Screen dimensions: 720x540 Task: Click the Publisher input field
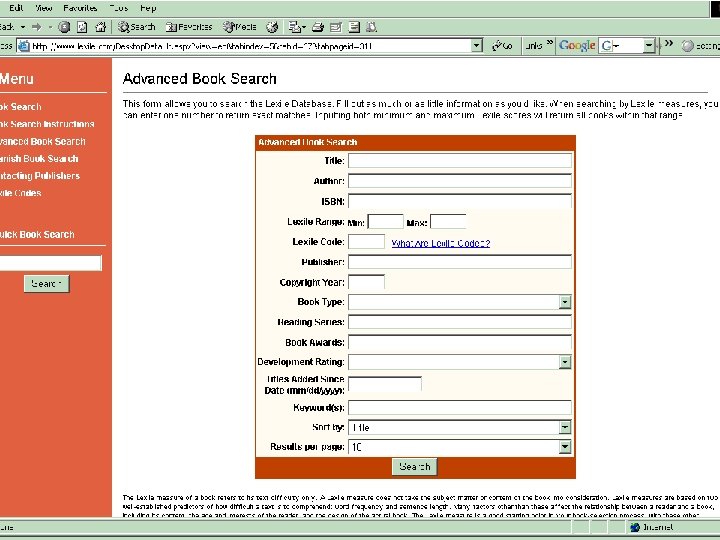[x=460, y=262]
